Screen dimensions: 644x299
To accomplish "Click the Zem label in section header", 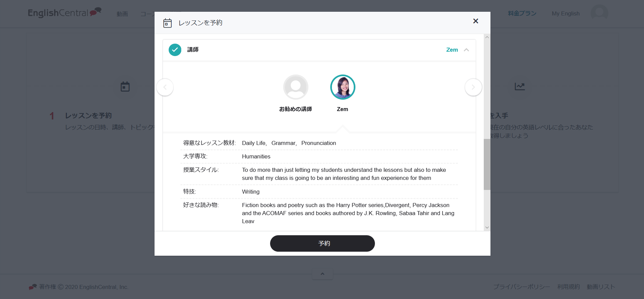I will tap(452, 50).
